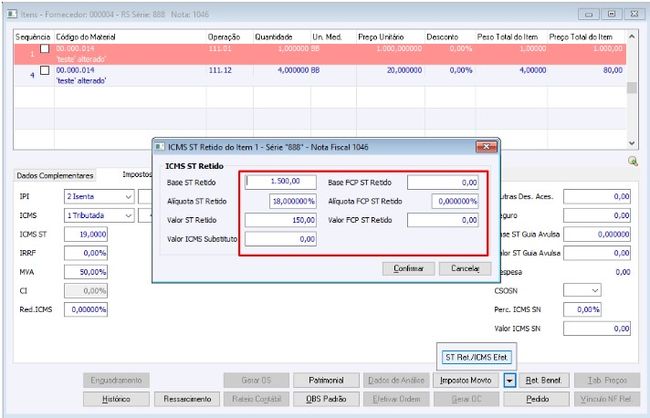Open the arrow dropdown next to Impostos Movto

tap(510, 380)
